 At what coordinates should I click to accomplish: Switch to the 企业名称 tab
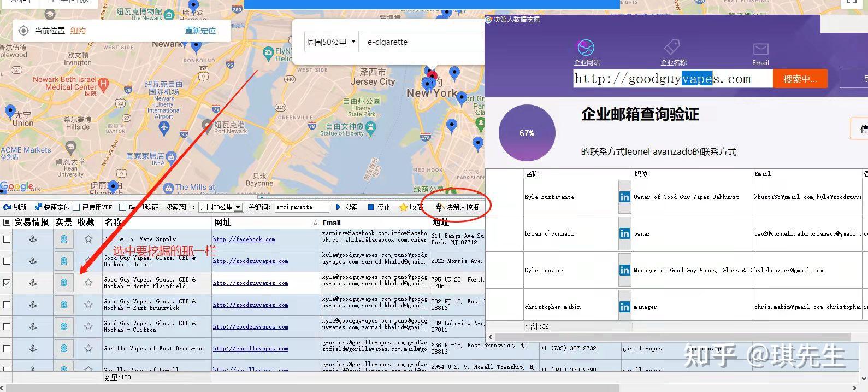673,52
